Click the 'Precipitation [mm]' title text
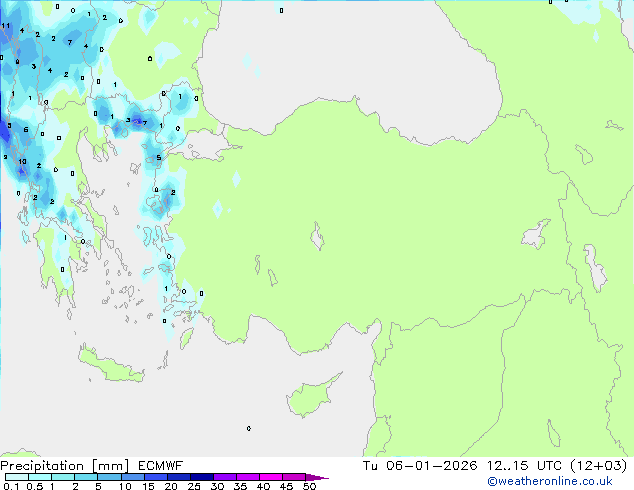This screenshot has height=490, width=634. click(x=65, y=466)
